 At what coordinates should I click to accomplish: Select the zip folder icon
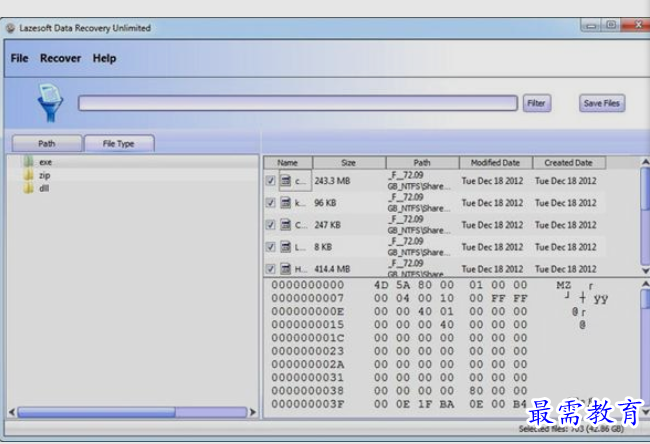29,175
